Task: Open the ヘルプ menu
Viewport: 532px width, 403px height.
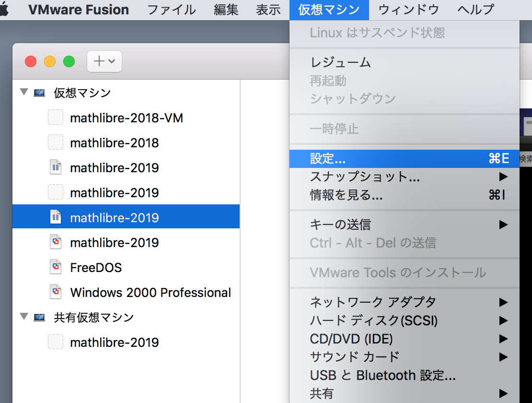Action: [x=475, y=10]
